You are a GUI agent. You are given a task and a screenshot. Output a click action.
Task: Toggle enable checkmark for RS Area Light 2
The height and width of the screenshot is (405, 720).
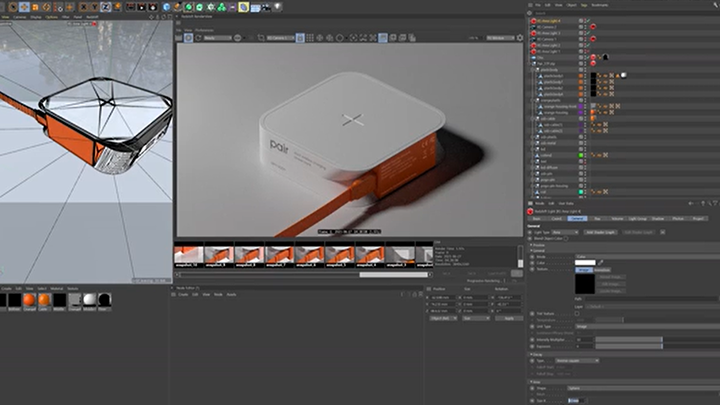(x=588, y=45)
